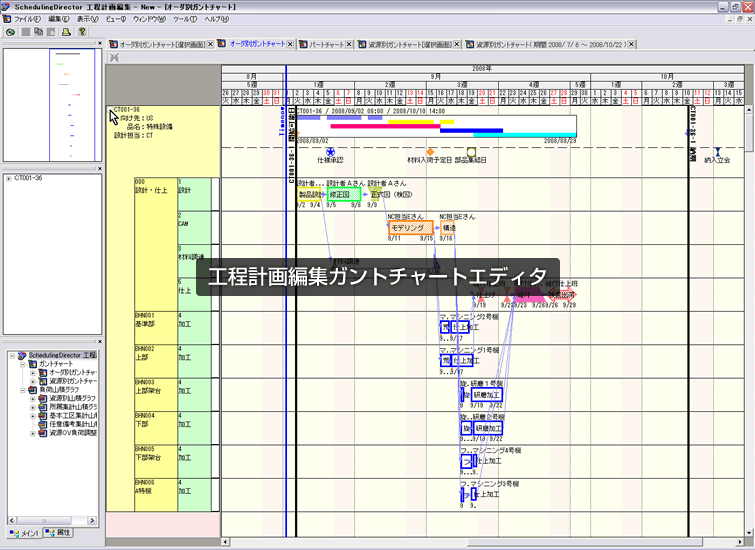755x550 pixels.
Task: Open the ウィンドウ(W) menu
Action: tap(149, 19)
